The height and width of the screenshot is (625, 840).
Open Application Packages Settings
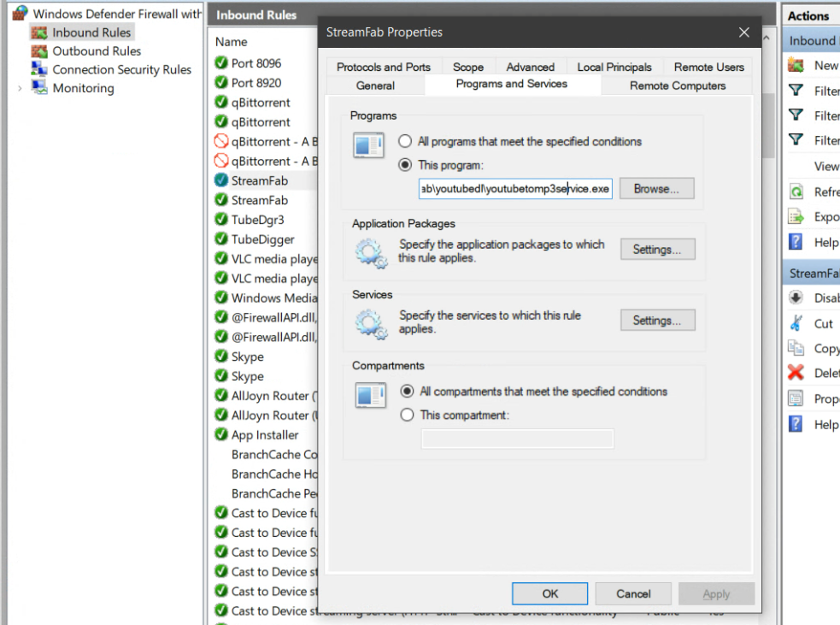click(658, 250)
